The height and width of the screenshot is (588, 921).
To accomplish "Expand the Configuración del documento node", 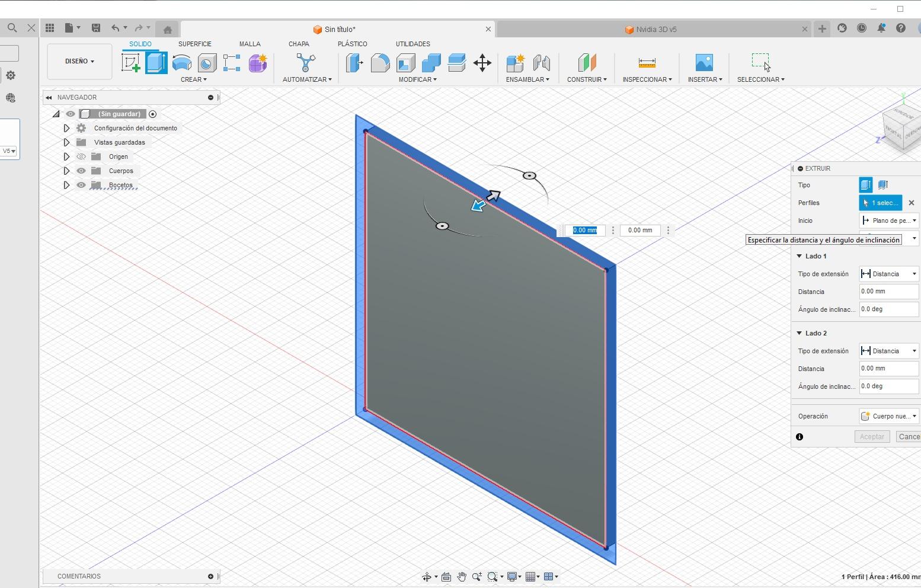I will (66, 128).
